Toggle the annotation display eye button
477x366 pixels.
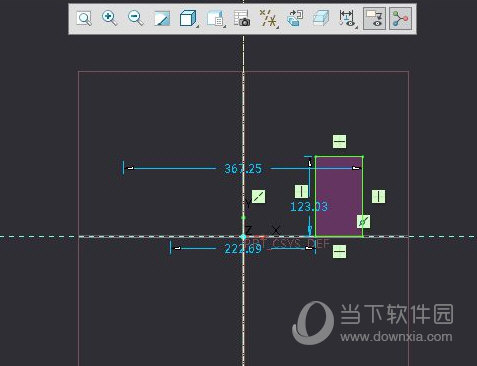point(374,19)
